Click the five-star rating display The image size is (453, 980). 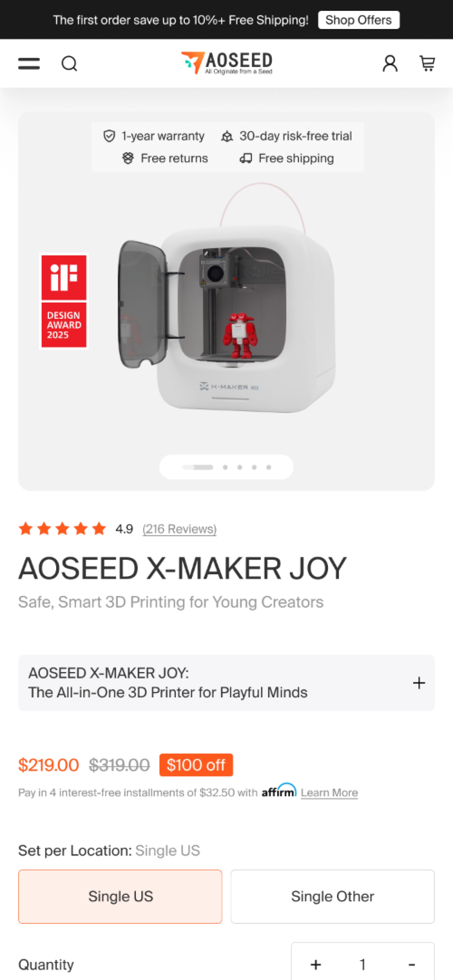pos(63,528)
